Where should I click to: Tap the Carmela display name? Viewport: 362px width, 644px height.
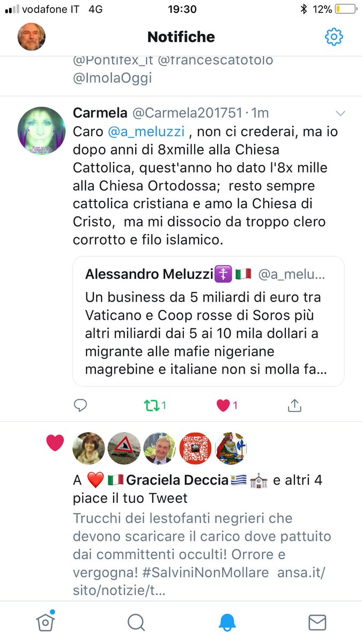coord(100,113)
